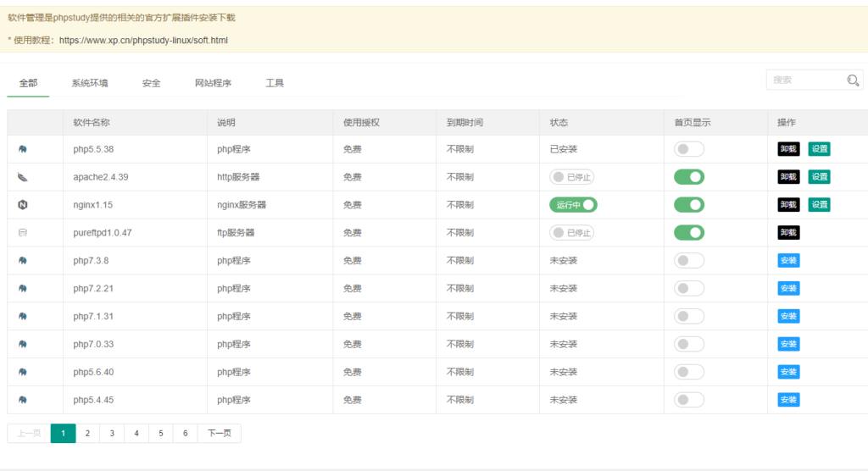Install php7.2.21 with 安装 button
The width and height of the screenshot is (868, 471).
(788, 288)
